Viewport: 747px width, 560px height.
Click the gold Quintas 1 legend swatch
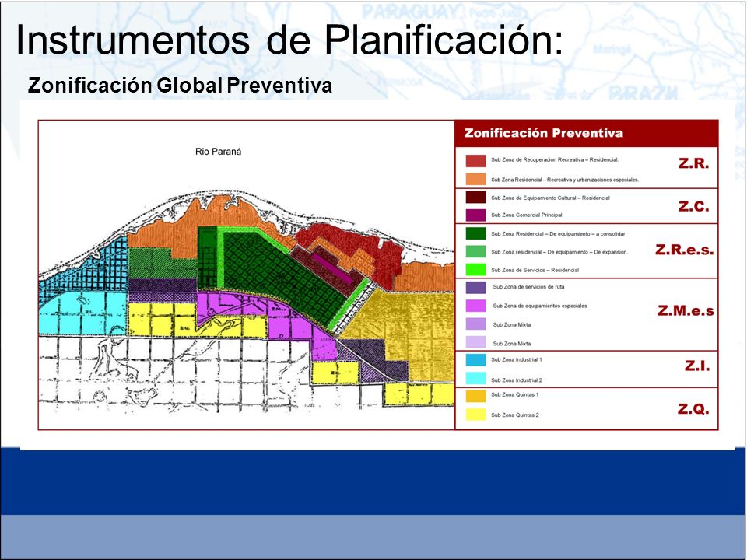[x=475, y=396]
